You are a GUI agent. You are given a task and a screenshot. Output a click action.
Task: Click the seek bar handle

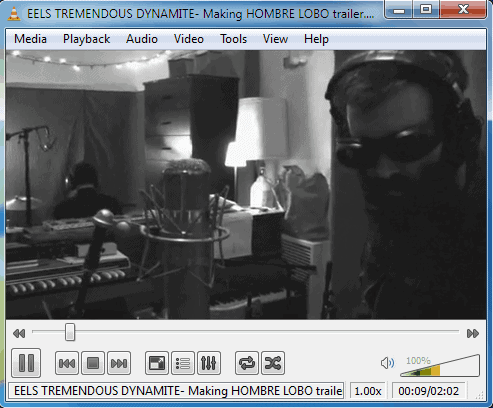point(70,332)
